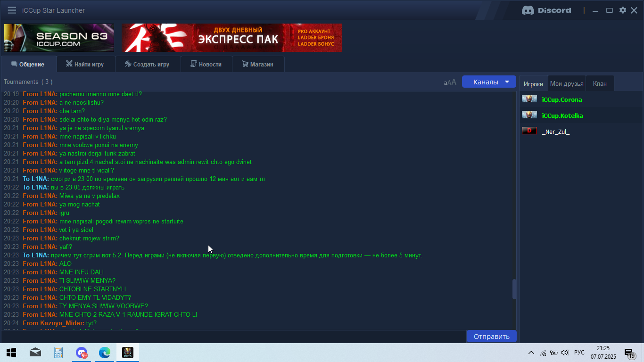644x362 pixels.
Task: Select player _Ner_Zul_
Action: coord(556,132)
